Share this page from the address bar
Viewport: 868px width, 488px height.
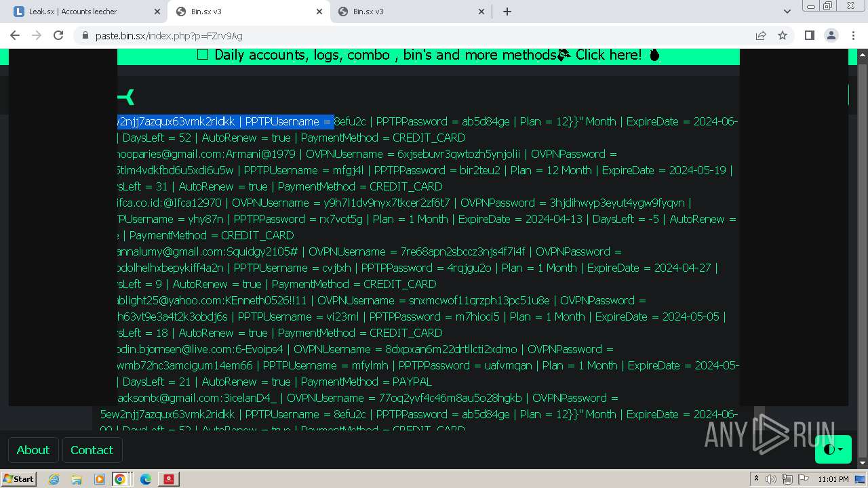point(761,35)
